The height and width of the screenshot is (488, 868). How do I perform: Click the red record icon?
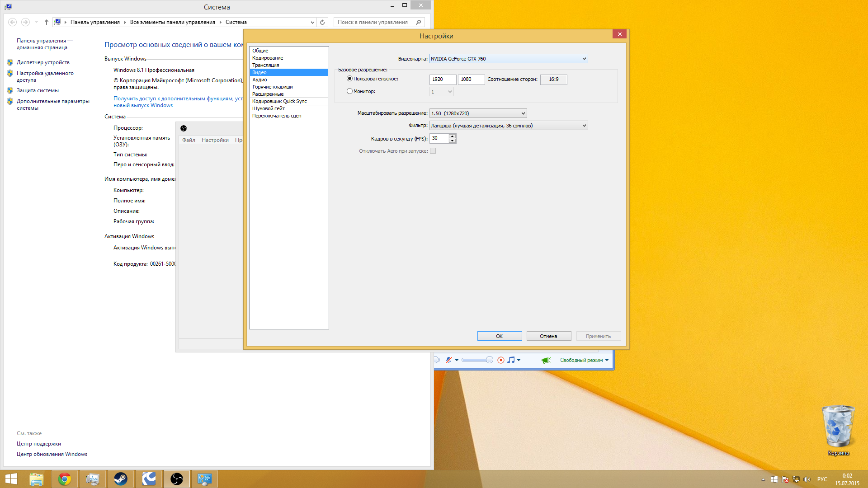[x=500, y=360]
